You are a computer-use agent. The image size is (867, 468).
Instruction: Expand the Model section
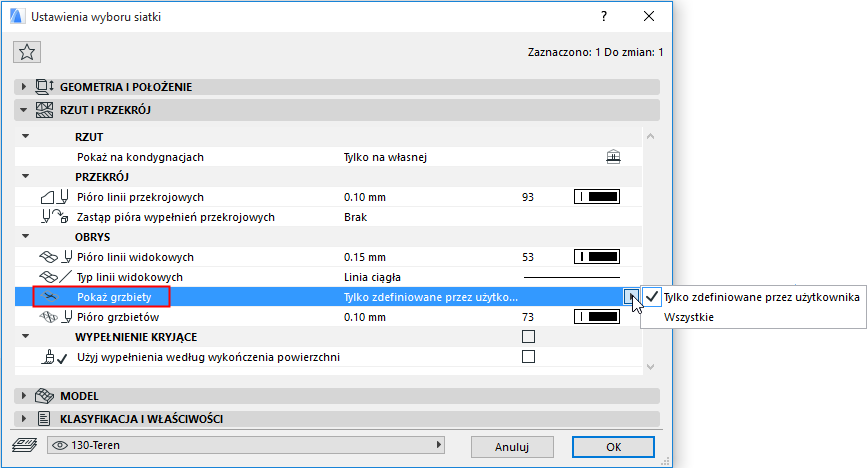[25, 396]
